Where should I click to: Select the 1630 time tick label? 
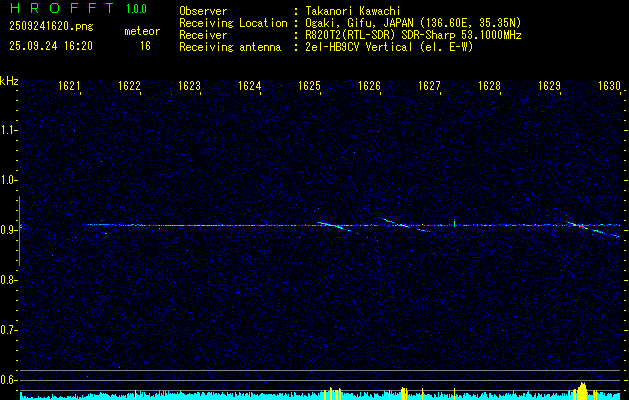click(x=609, y=86)
